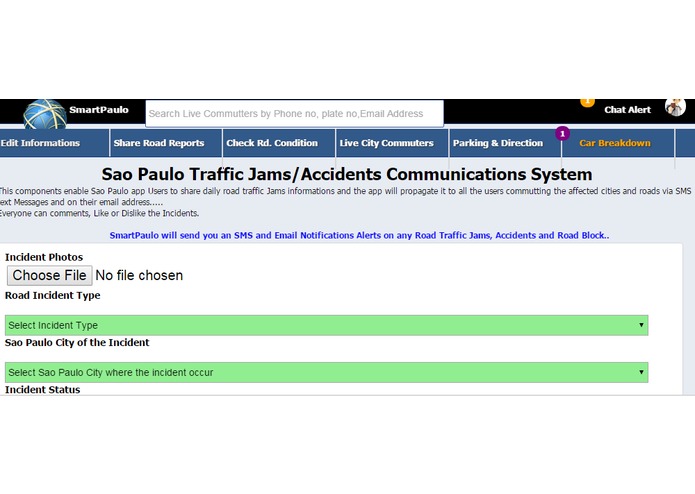This screenshot has width=695, height=494.
Task: Expand the Select Incident Type dropdown
Action: 326,325
